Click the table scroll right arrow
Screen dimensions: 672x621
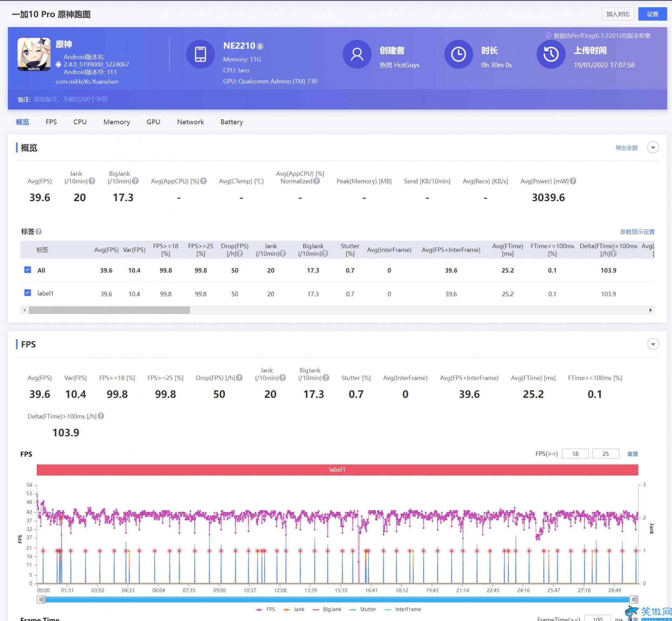651,310
